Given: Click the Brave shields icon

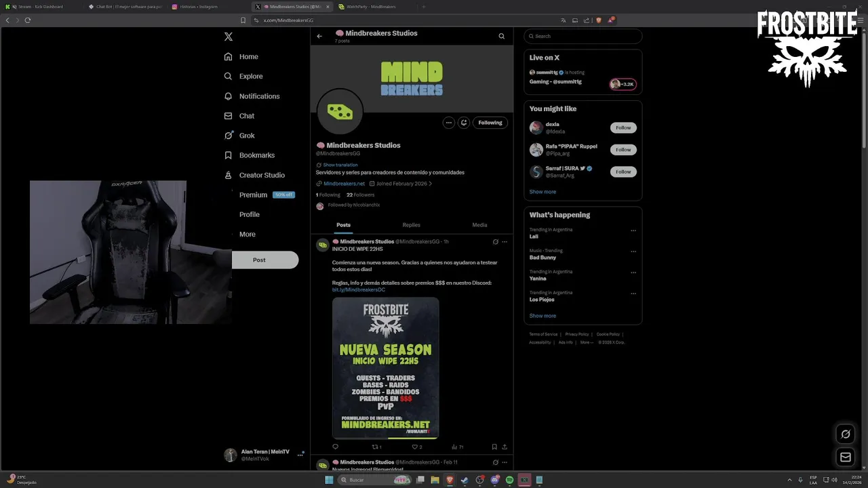Looking at the screenshot, I should coord(599,20).
